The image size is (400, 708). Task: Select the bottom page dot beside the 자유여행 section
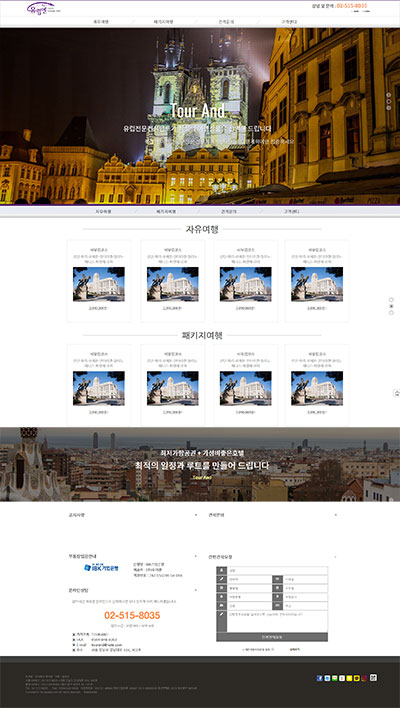[x=391, y=312]
